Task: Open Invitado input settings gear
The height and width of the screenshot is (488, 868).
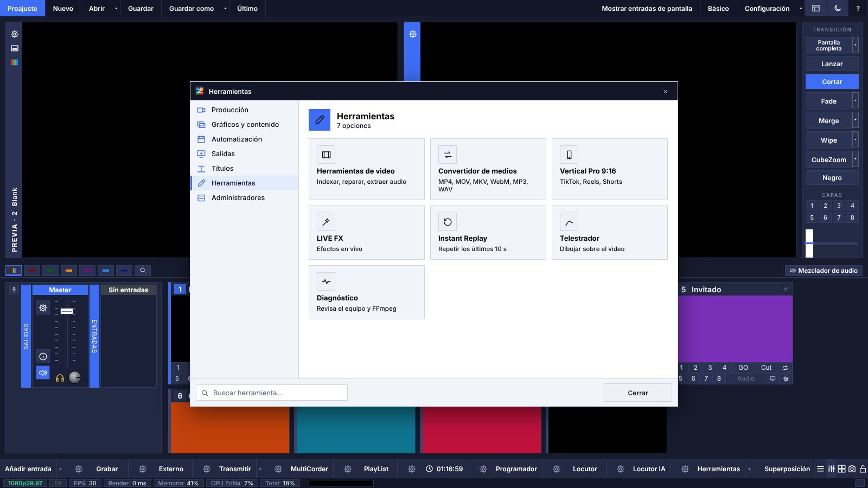Action: [x=786, y=378]
